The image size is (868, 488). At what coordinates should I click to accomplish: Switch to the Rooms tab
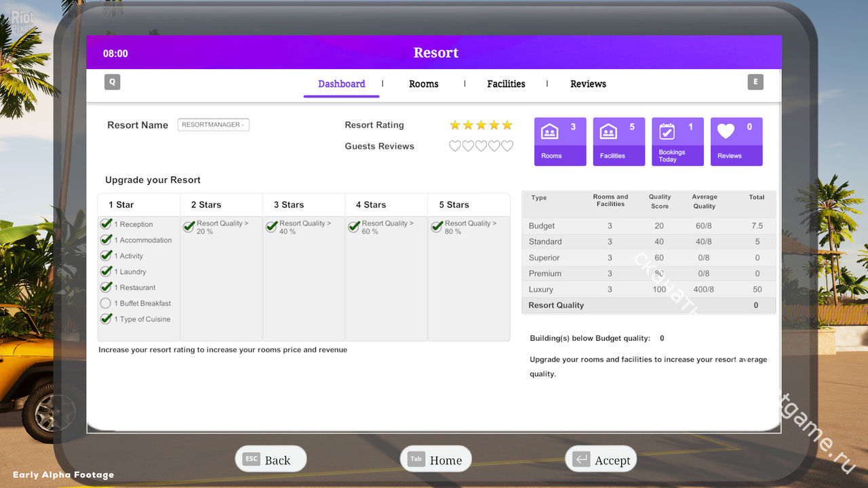424,84
